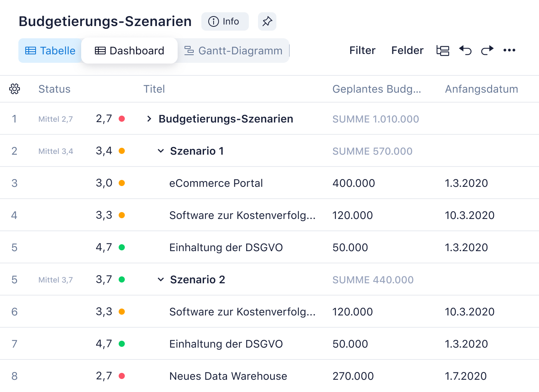
Task: Click the Szenario 2 group title
Action: click(x=198, y=280)
